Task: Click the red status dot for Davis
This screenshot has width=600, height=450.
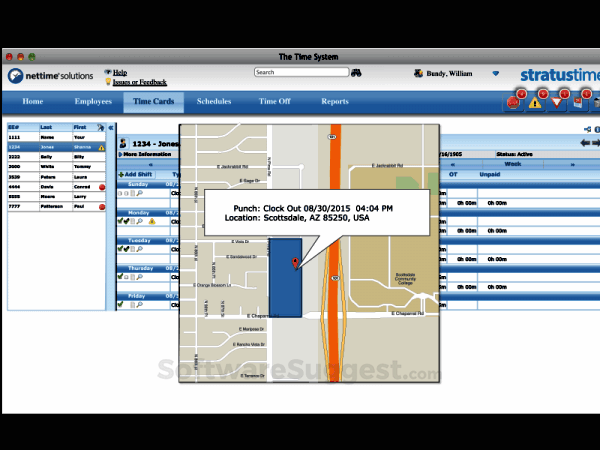Action: tap(102, 186)
